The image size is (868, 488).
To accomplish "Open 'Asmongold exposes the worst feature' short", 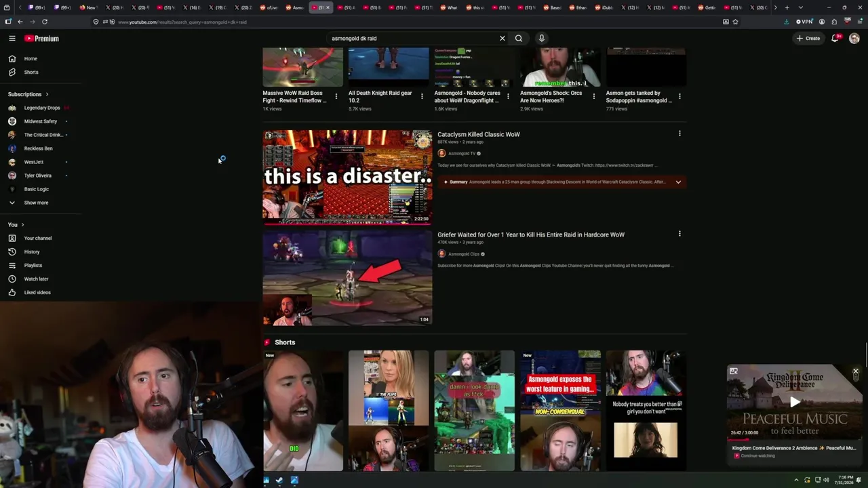I will coord(560,411).
